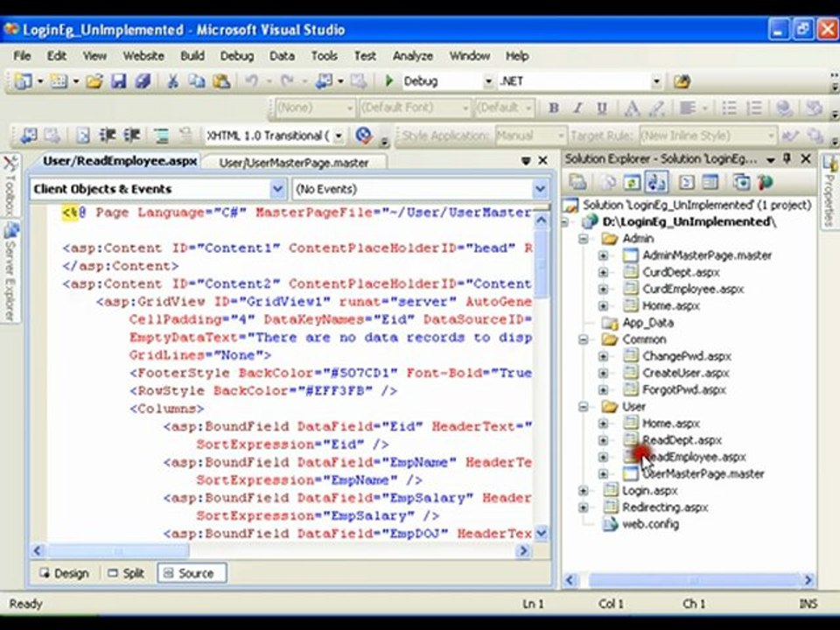840x630 pixels.
Task: Open the Tools menu
Action: click(324, 56)
